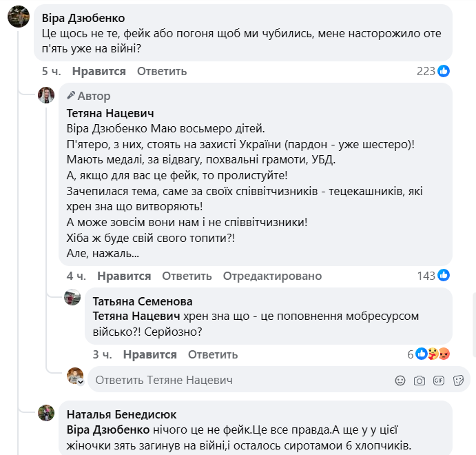Image resolution: width=476 pixels, height=455 pixels.
Task: Click the like reaction icon showing 143
Action: coord(444,276)
